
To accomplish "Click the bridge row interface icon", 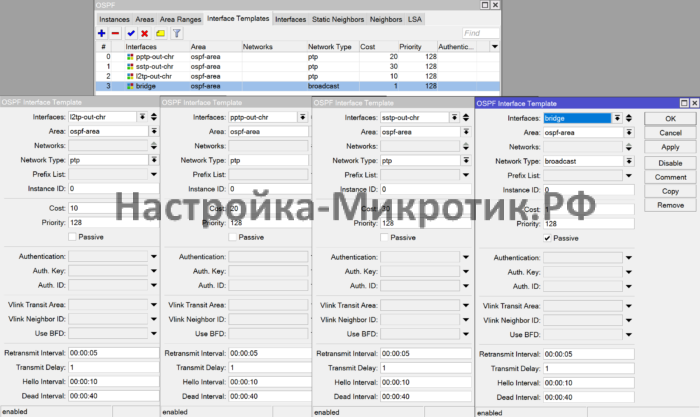I will 130,86.
